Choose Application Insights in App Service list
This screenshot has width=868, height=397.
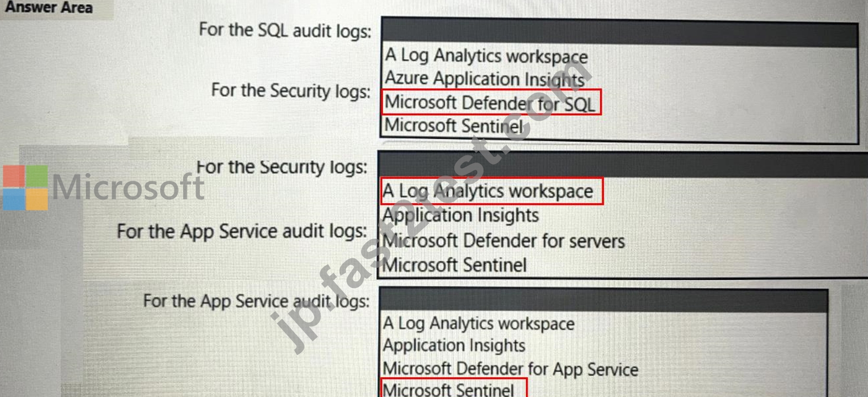click(x=454, y=345)
